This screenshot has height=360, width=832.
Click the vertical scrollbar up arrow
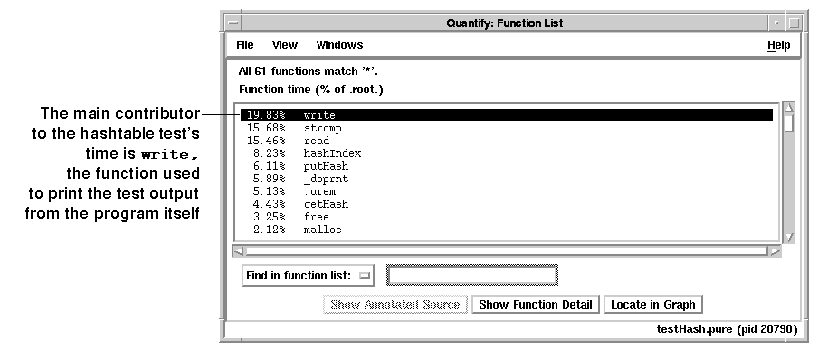[x=789, y=108]
